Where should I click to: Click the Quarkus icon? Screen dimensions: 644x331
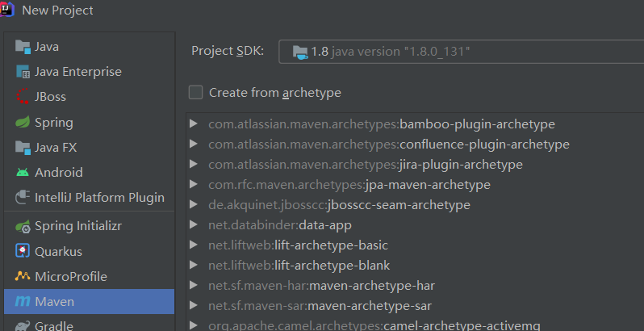click(x=23, y=251)
